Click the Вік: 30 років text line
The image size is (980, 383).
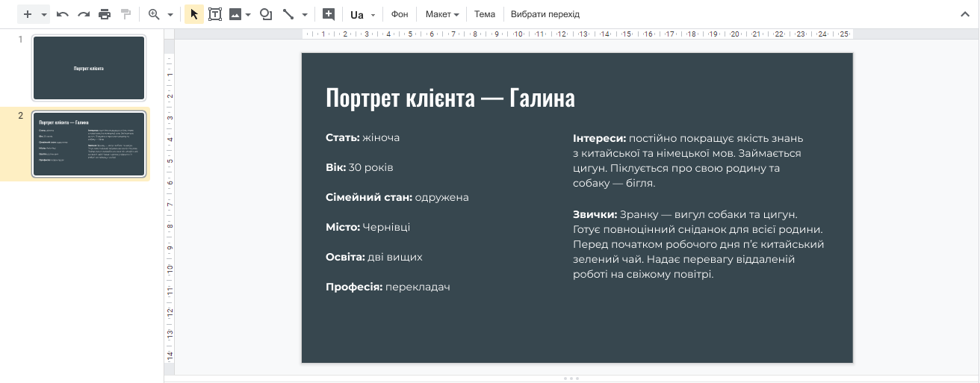click(359, 167)
